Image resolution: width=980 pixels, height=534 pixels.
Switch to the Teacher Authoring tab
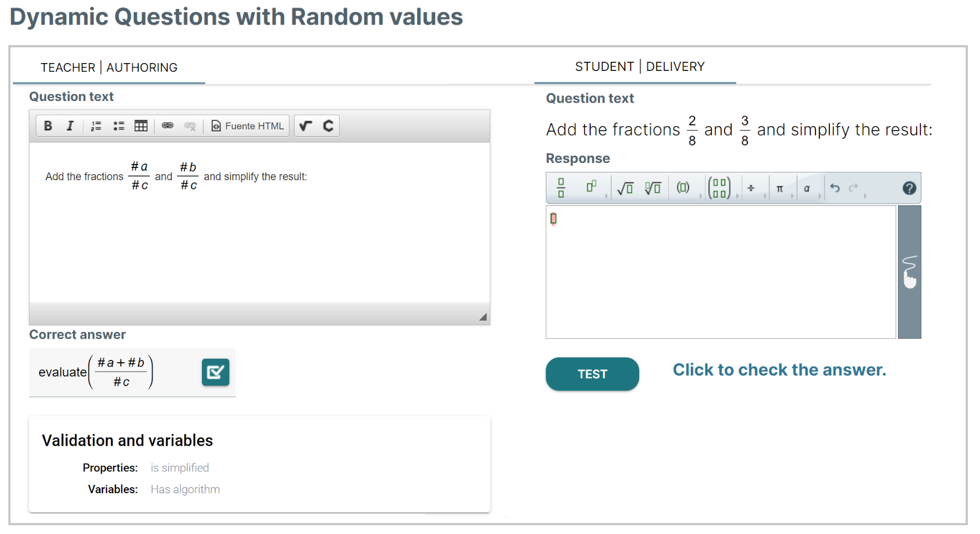109,68
